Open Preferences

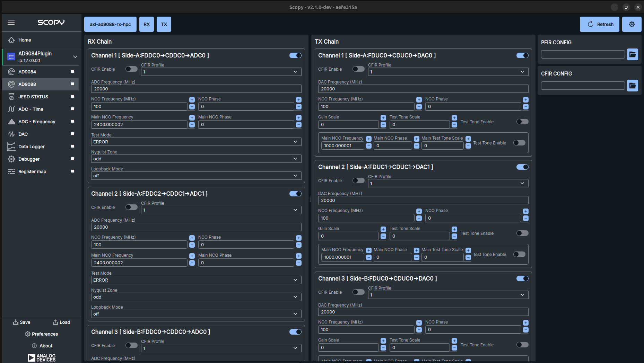(x=42, y=334)
